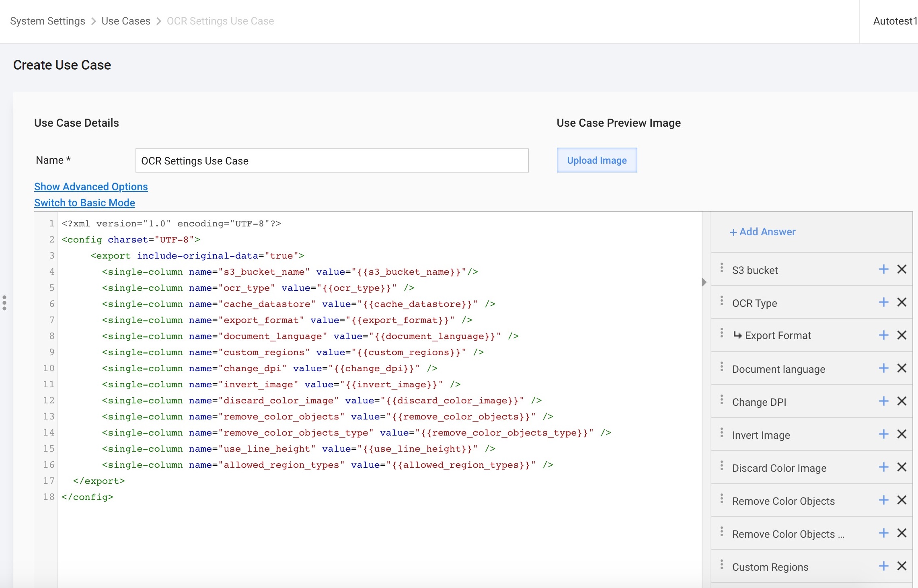Click the Upload Image button
The image size is (918, 588).
tap(597, 160)
